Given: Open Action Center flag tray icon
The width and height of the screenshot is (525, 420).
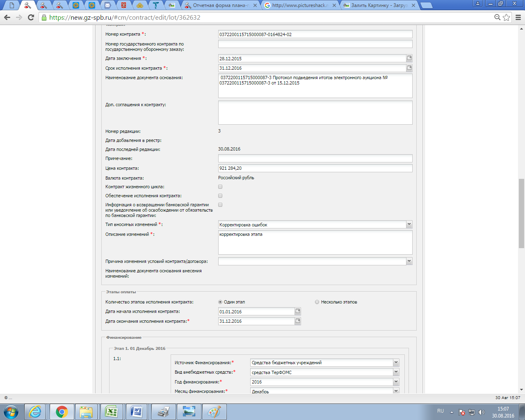Looking at the screenshot, I should 462,412.
